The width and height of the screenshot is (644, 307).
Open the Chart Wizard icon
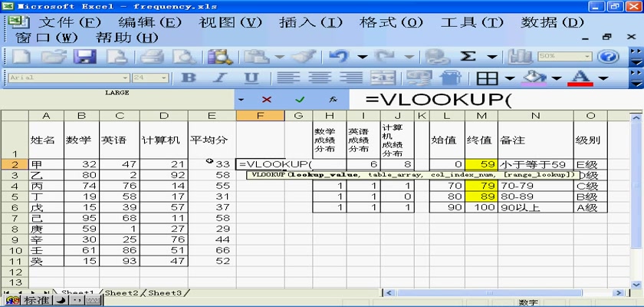(521, 57)
